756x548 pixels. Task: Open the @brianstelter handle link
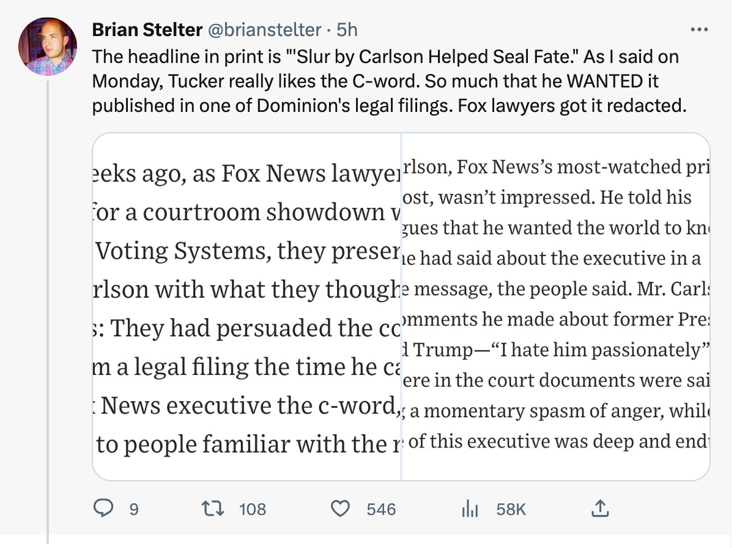pyautogui.click(x=265, y=29)
